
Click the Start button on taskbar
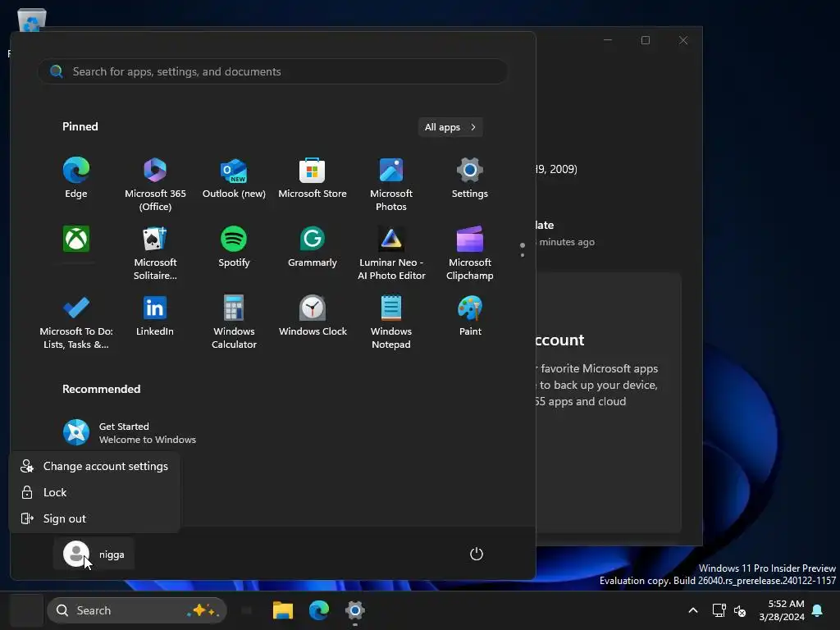pos(26,610)
